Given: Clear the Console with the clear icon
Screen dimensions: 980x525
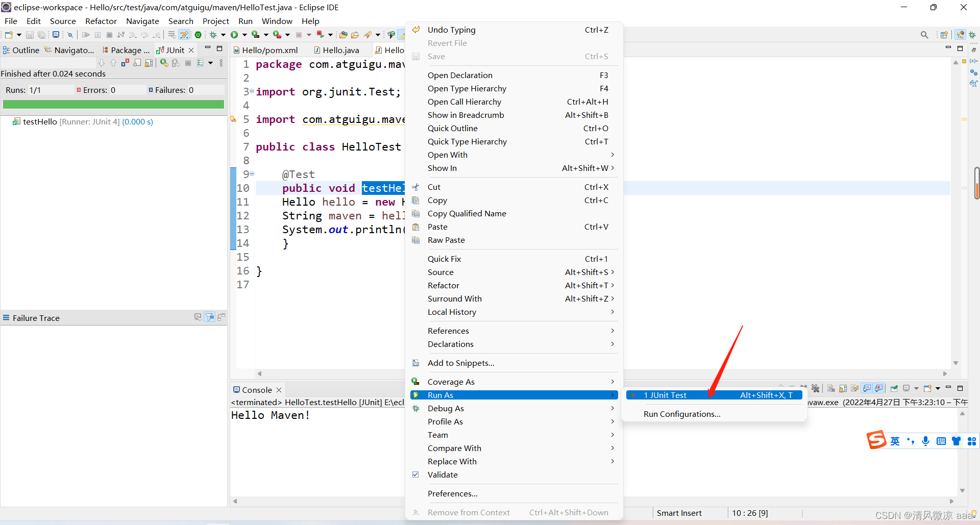Looking at the screenshot, I should click(x=830, y=388).
